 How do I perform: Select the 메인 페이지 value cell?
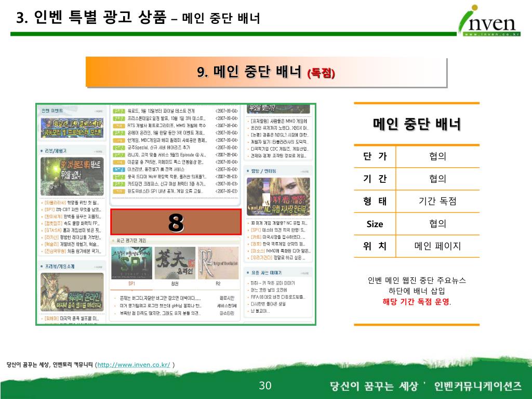click(437, 246)
